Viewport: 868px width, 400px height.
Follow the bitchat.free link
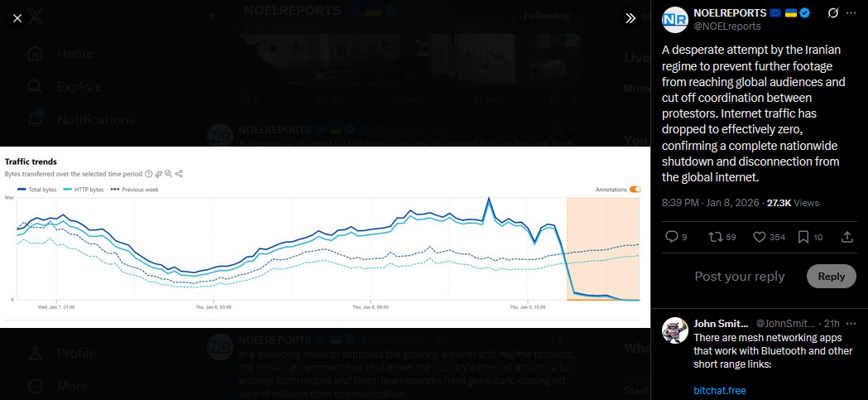[718, 391]
